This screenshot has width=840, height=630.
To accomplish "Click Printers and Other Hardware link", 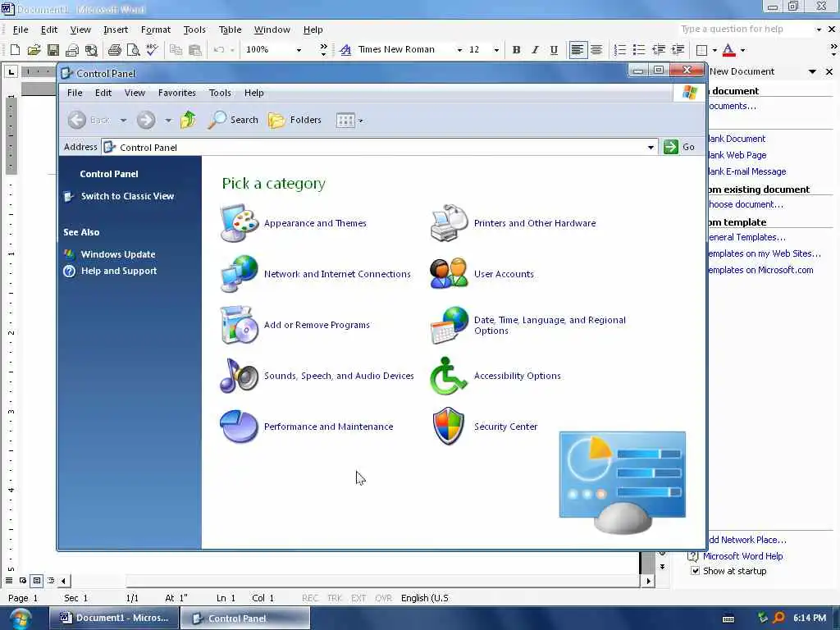I will pos(535,223).
